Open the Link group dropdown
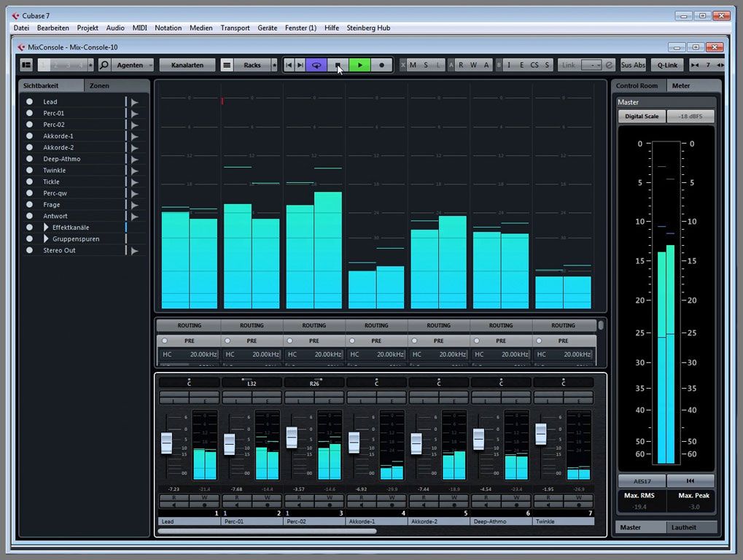 pos(592,65)
